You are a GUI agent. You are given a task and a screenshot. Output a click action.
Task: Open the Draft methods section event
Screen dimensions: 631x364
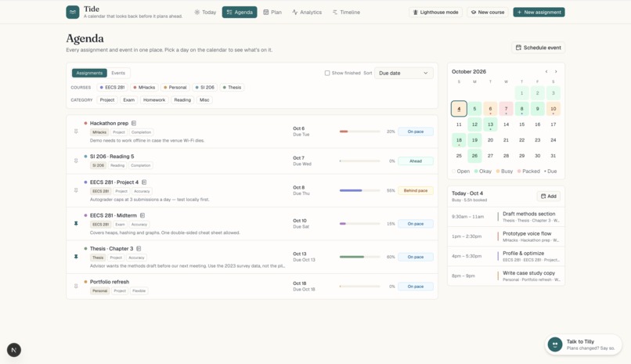pyautogui.click(x=506, y=217)
